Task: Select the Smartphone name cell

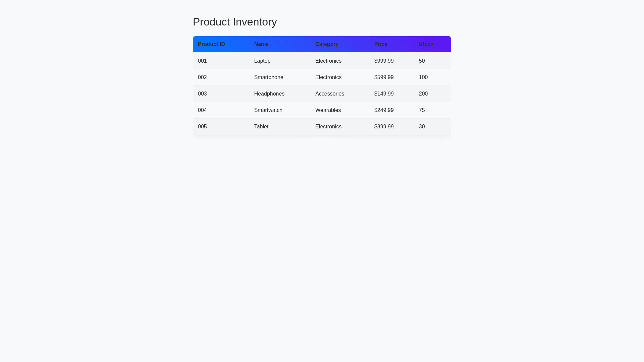Action: pyautogui.click(x=269, y=77)
